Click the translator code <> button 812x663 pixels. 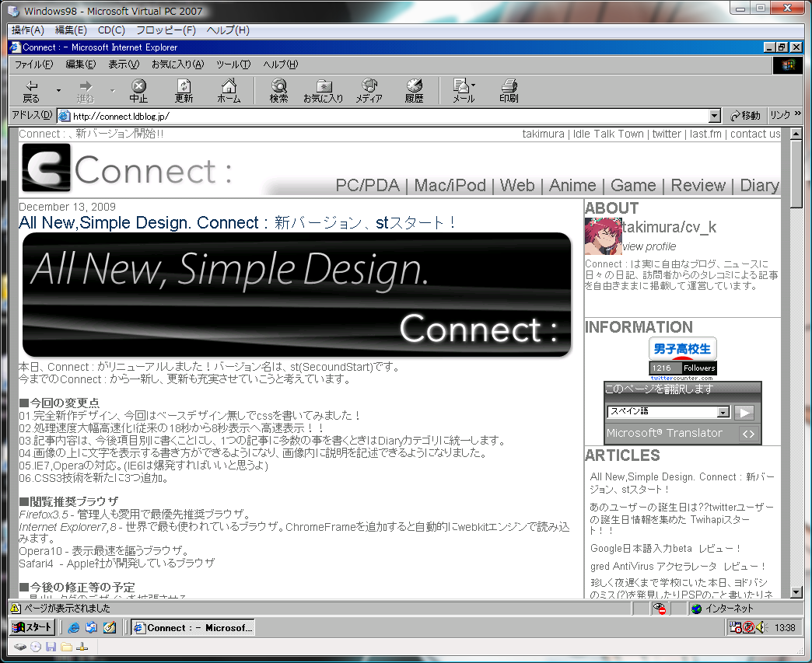(x=748, y=434)
